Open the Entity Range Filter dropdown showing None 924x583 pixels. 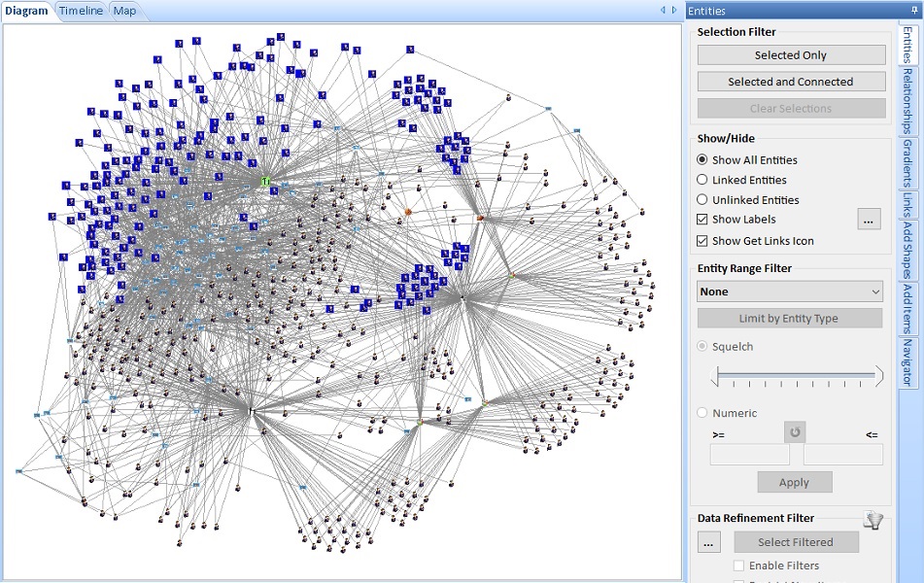coord(790,291)
